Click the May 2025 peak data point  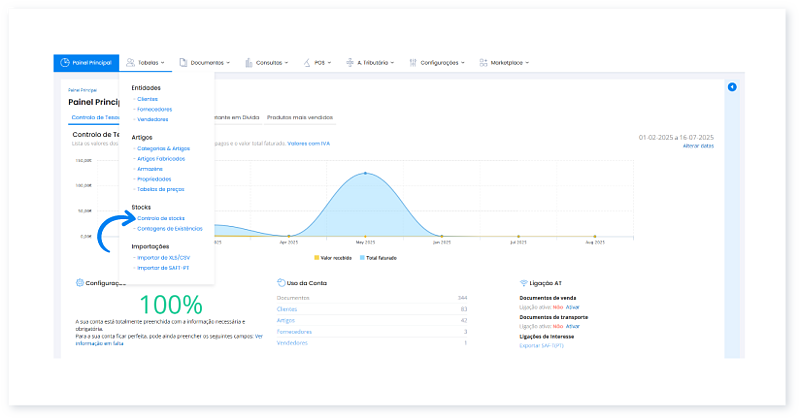(x=365, y=173)
